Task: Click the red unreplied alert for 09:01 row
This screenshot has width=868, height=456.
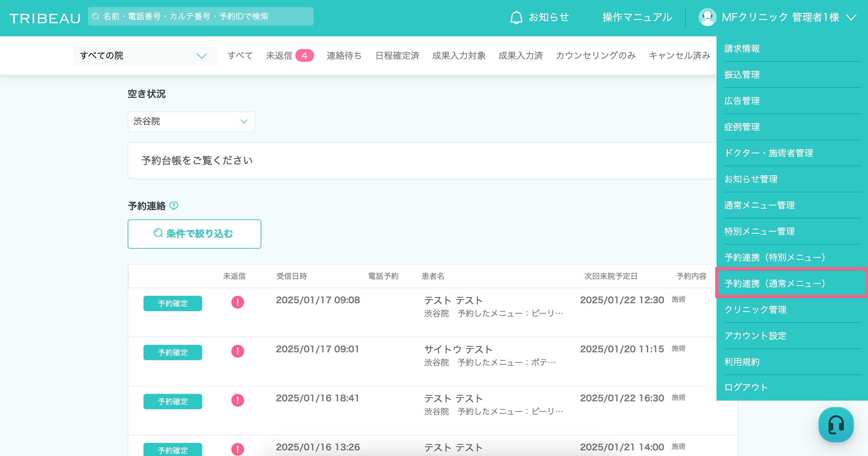Action: pyautogui.click(x=237, y=351)
